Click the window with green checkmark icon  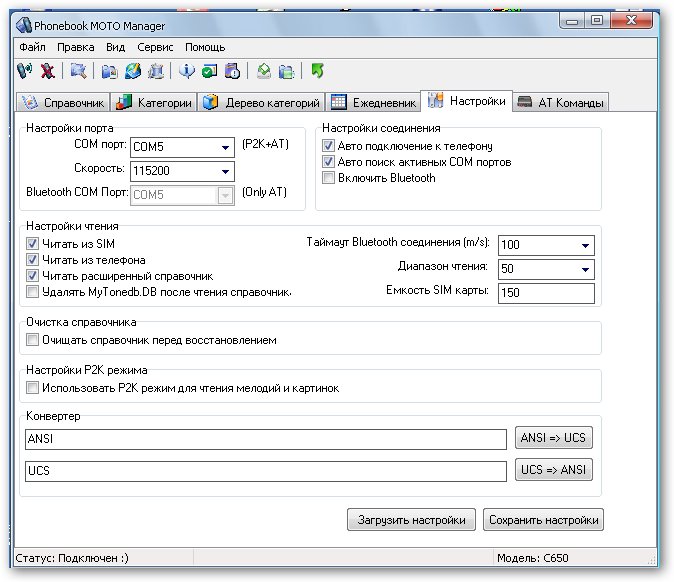[209, 71]
